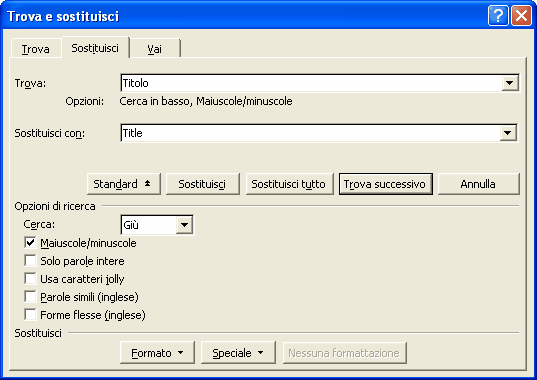Click the help question mark icon in title bar

pyautogui.click(x=498, y=16)
